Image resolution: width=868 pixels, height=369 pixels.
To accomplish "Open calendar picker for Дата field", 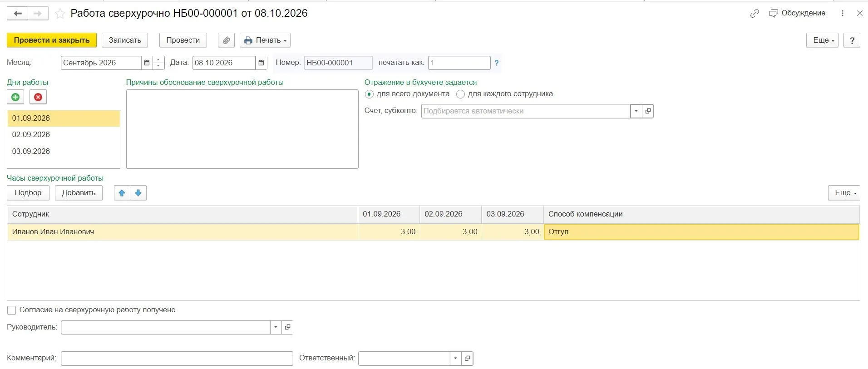I will 261,63.
